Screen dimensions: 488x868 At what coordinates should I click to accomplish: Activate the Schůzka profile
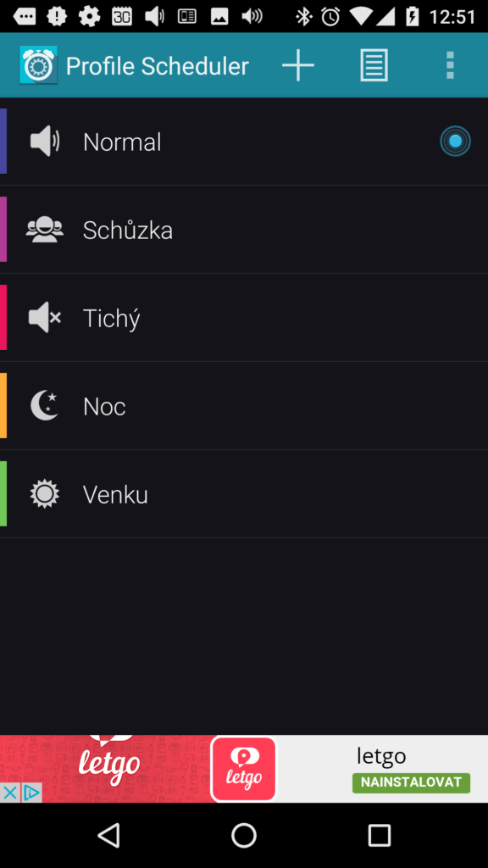(x=244, y=229)
